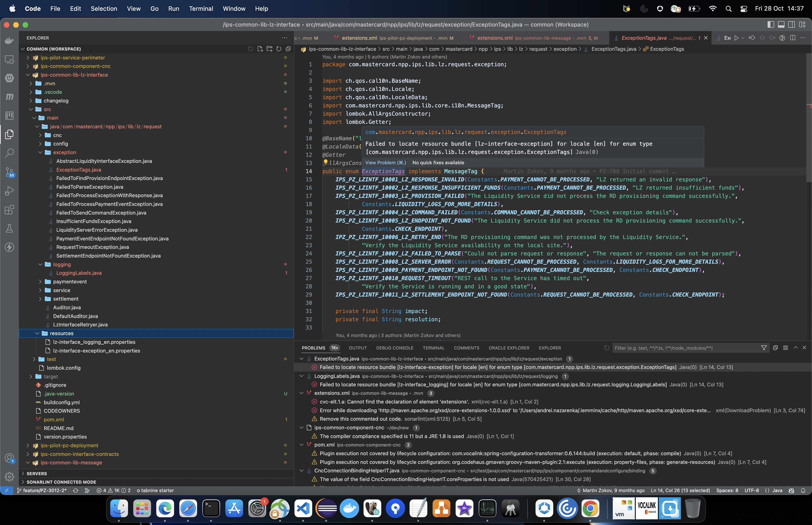Open the Docker view in activity bar
812x525 pixels.
click(9, 41)
